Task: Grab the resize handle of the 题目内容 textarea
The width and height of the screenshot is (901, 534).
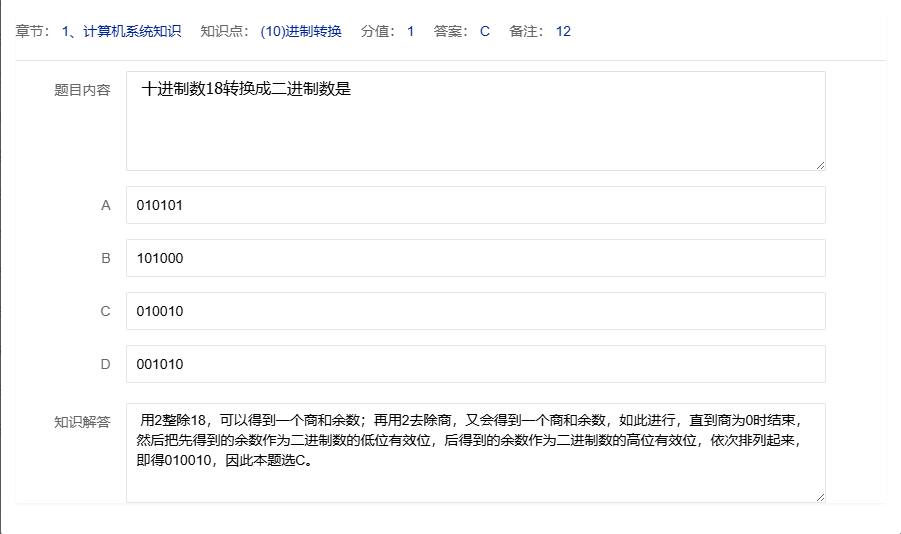Action: (819, 164)
